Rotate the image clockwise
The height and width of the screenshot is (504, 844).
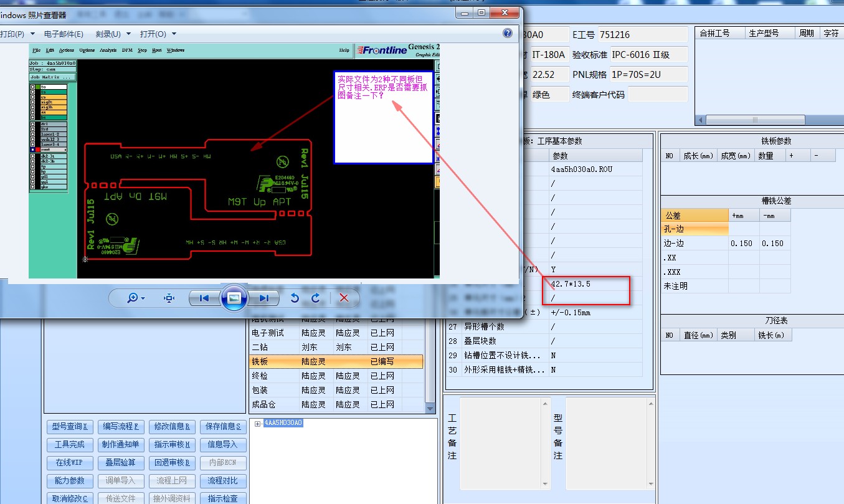316,298
